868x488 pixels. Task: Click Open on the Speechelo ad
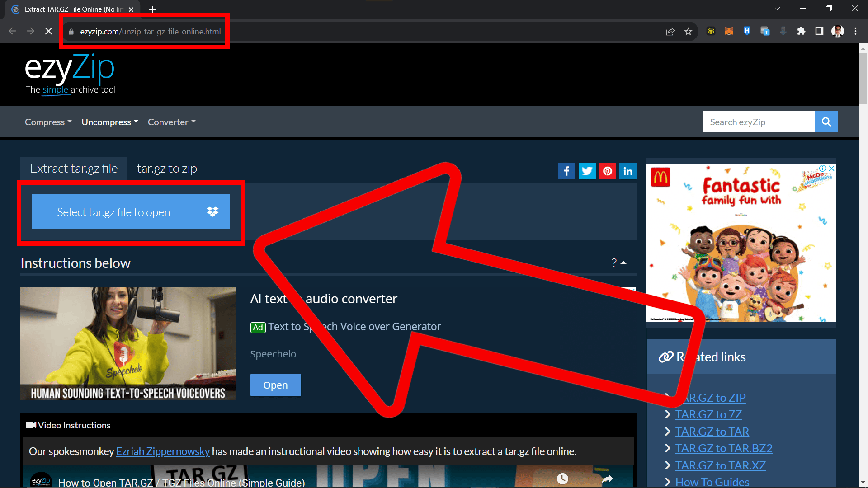[275, 385]
